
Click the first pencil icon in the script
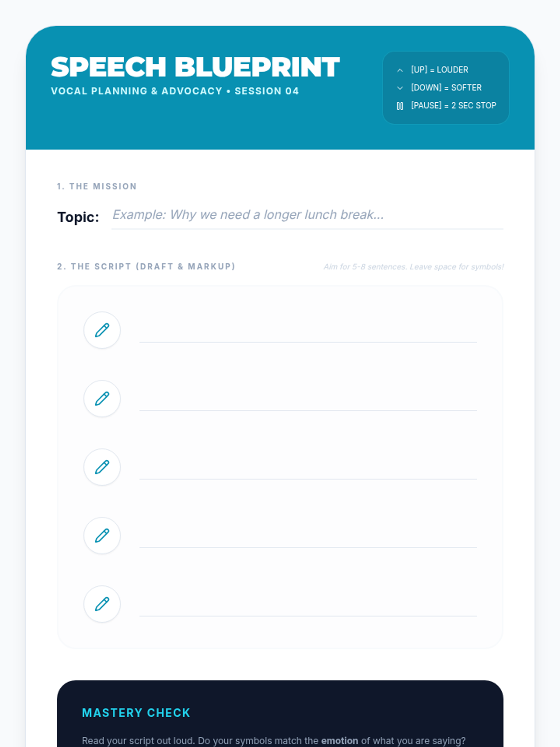tap(102, 330)
